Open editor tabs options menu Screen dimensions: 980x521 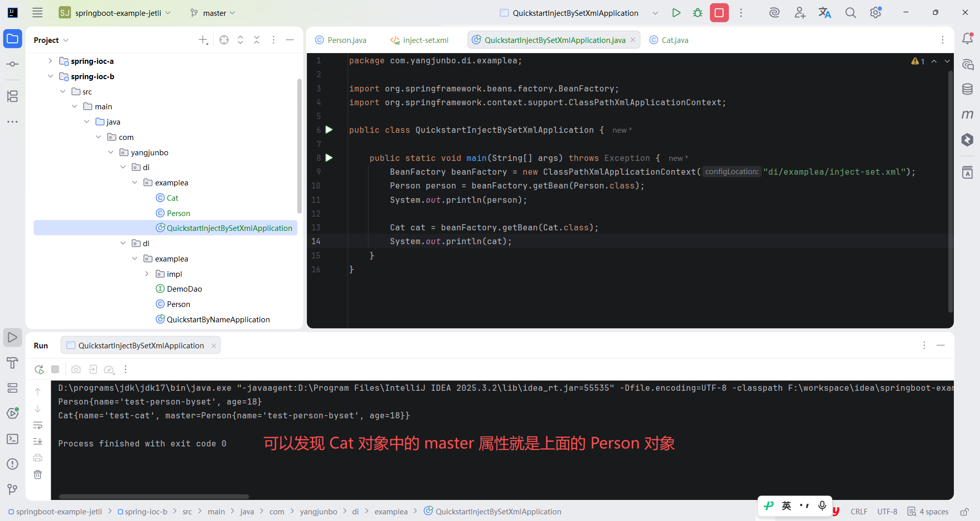tap(943, 40)
